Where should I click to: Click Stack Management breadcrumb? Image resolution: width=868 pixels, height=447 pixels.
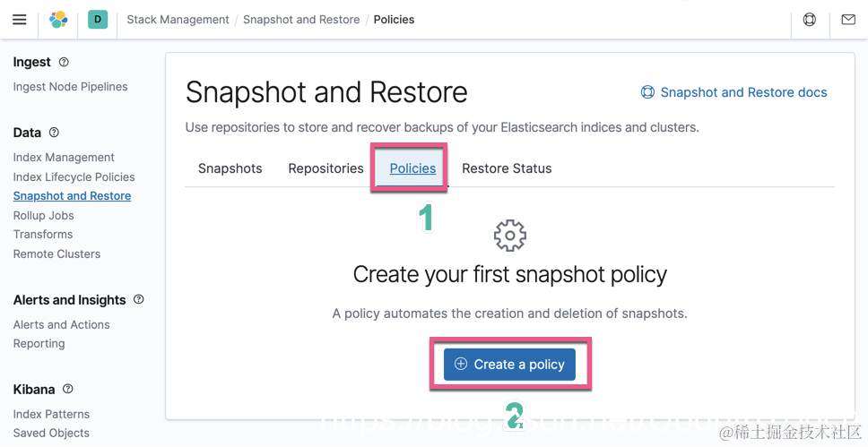178,20
